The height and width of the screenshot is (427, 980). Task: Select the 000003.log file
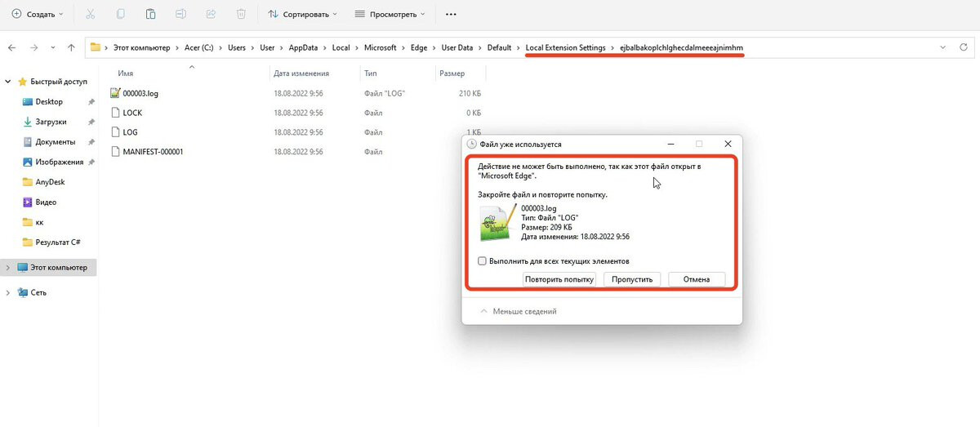[x=140, y=93]
